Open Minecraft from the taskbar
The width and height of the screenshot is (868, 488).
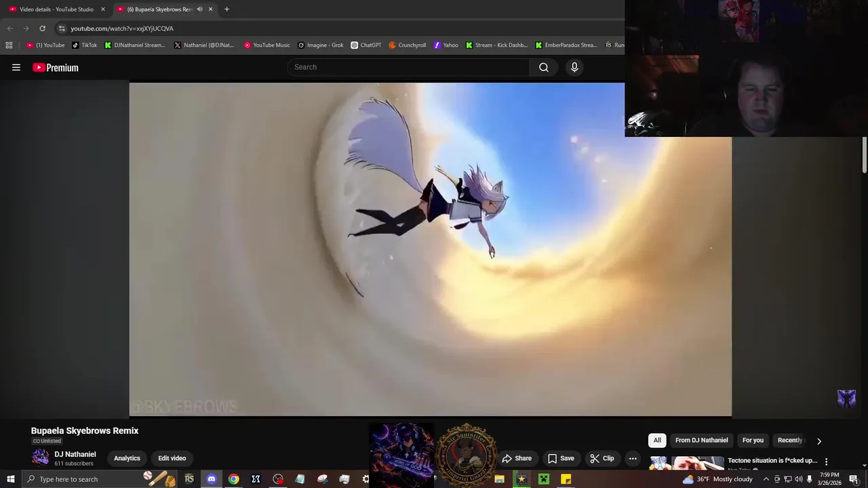(544, 479)
